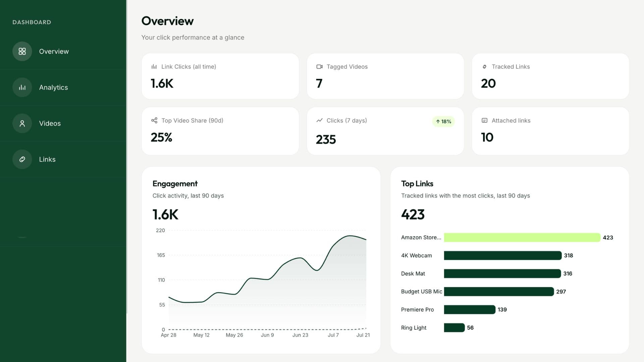Click the Jul 7 axis label
644x362 pixels.
(x=333, y=335)
